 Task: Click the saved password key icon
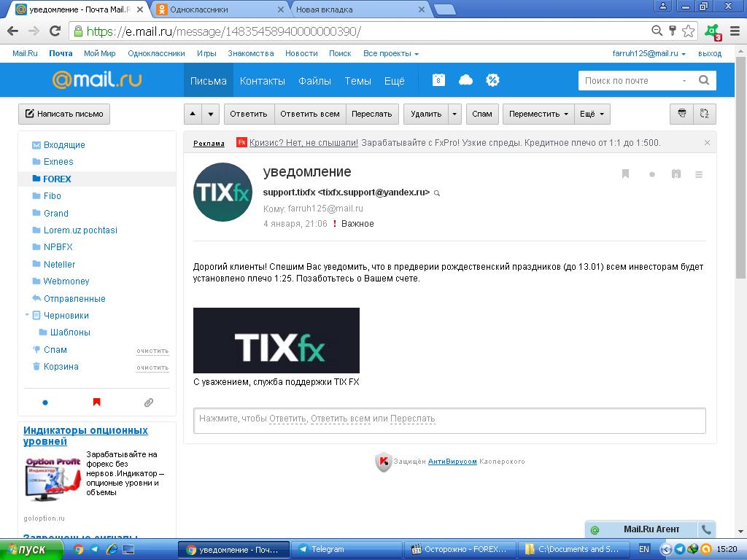click(672, 31)
